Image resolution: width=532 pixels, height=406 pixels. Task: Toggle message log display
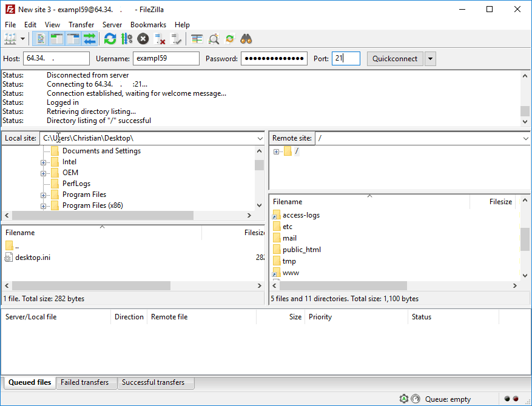coord(41,39)
